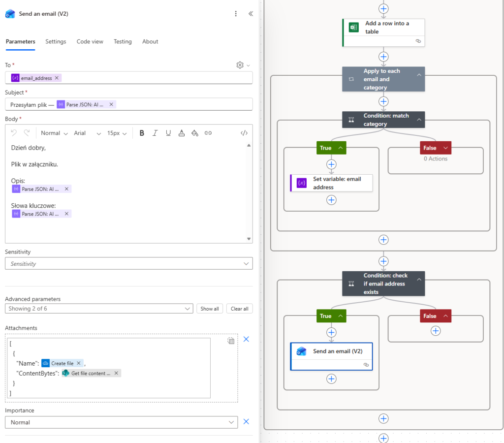Toggle bold formatting in Body

[x=142, y=133]
